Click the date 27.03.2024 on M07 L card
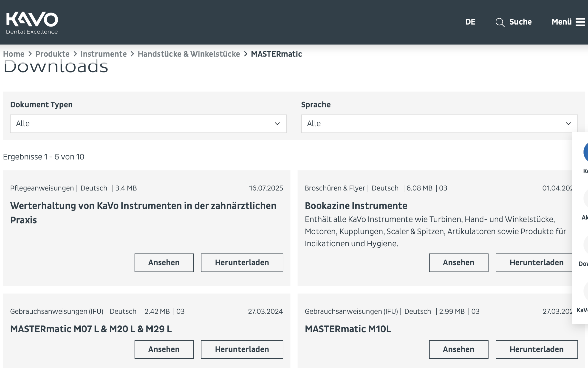 coord(265,311)
